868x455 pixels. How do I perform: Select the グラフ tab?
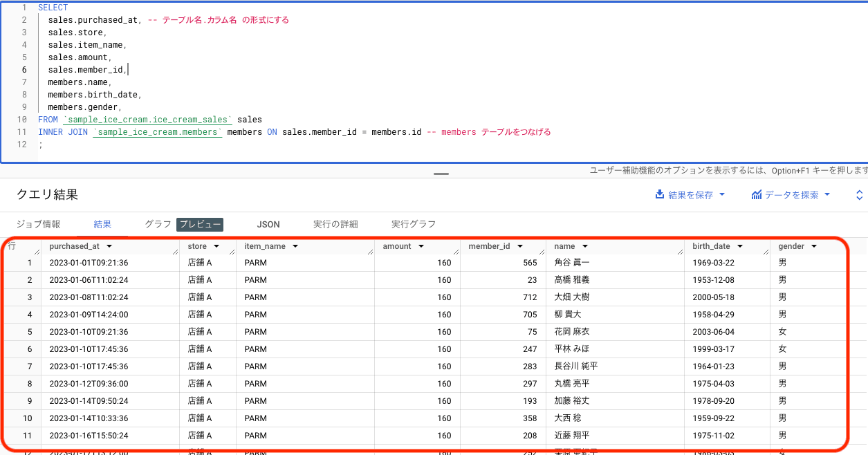pos(158,224)
